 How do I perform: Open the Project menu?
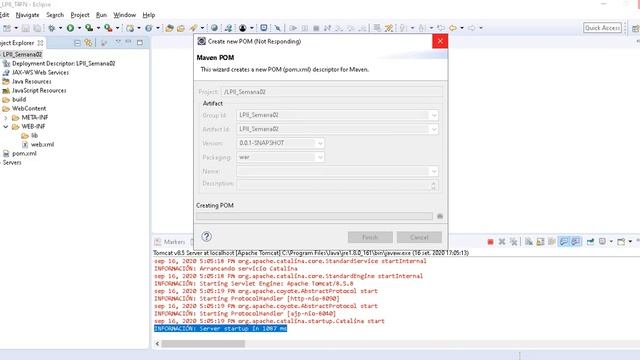click(x=80, y=15)
